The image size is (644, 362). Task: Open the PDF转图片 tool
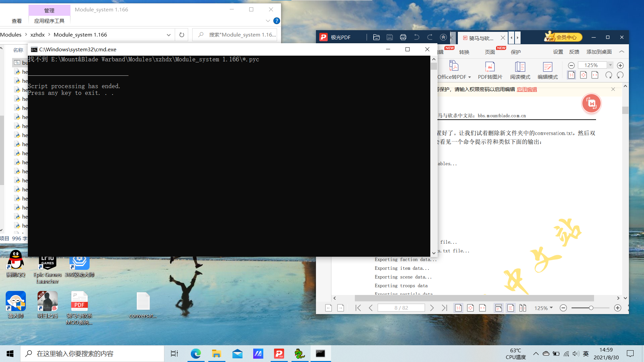click(490, 70)
